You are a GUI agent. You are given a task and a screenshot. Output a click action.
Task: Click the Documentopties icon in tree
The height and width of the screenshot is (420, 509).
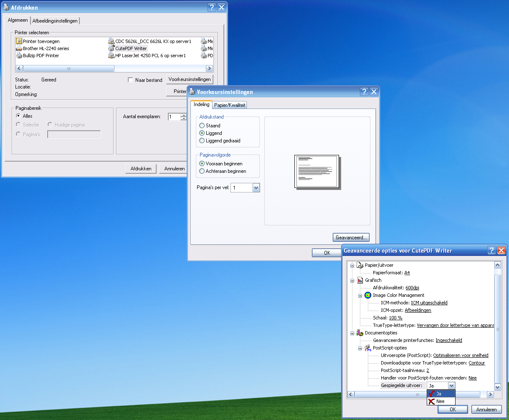[x=360, y=333]
